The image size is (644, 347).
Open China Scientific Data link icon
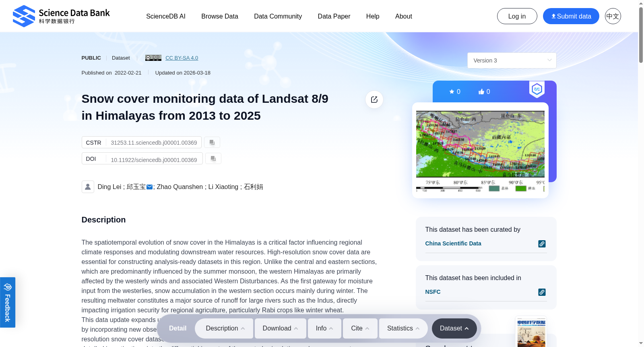click(x=542, y=244)
